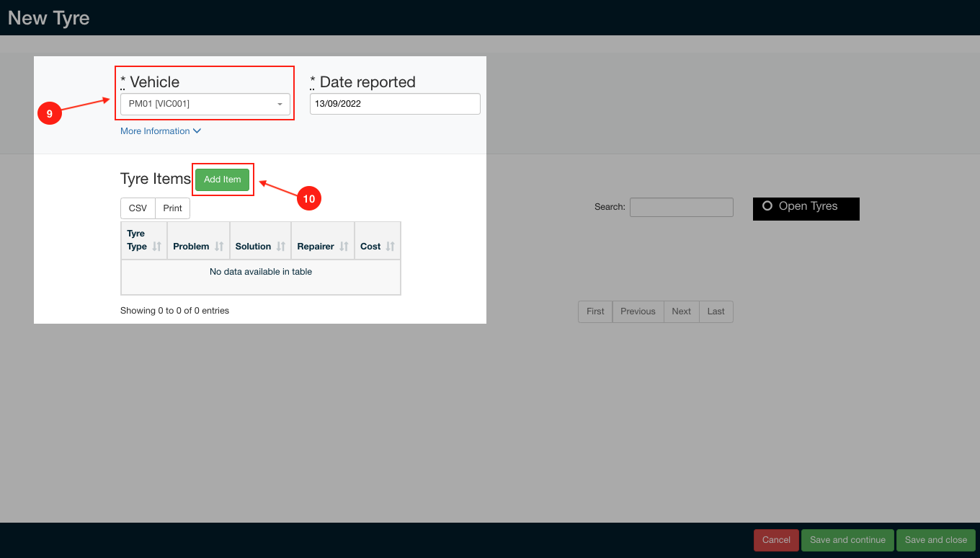
Task: Click the Previous pagination button
Action: coord(638,311)
